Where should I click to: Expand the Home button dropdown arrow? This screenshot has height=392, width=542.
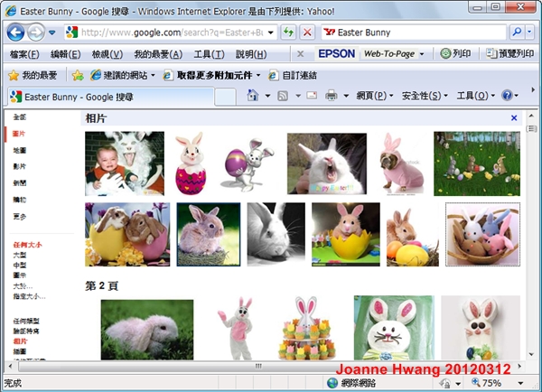(267, 96)
